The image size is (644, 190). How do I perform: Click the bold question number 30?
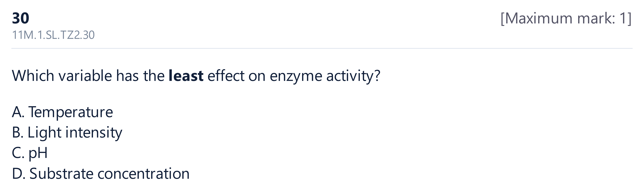(x=20, y=18)
